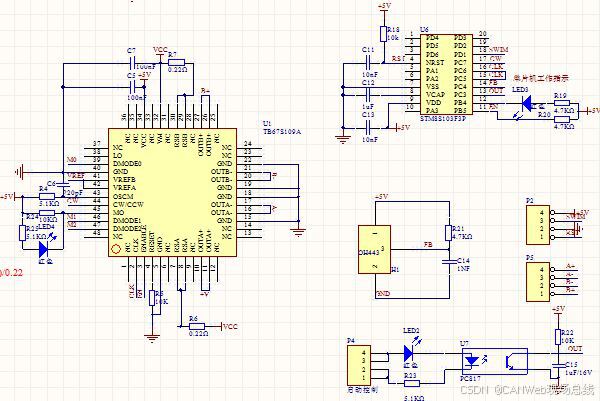Click the 'CW/CCW' pin label on U1

click(x=128, y=204)
